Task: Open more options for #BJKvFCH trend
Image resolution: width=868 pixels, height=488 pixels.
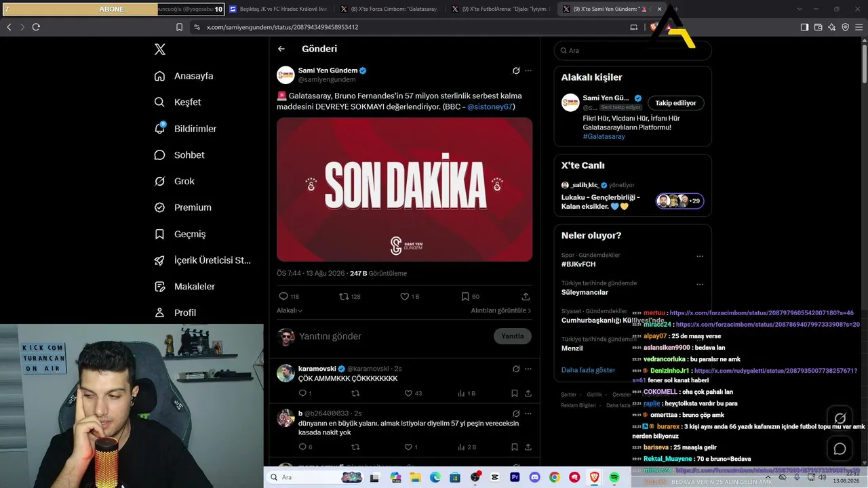Action: [x=700, y=256]
